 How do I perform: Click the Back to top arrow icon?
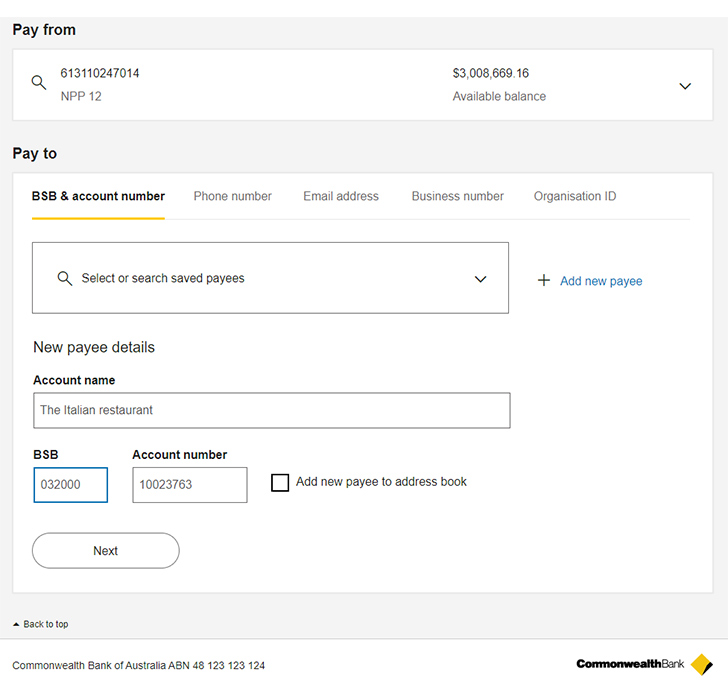pyautogui.click(x=16, y=624)
